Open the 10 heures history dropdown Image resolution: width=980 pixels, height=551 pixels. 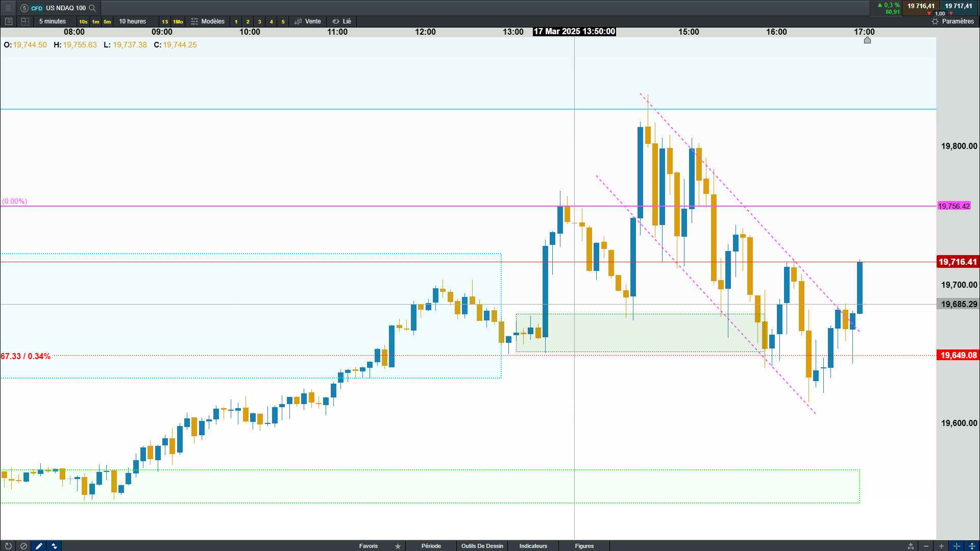pyautogui.click(x=132, y=21)
